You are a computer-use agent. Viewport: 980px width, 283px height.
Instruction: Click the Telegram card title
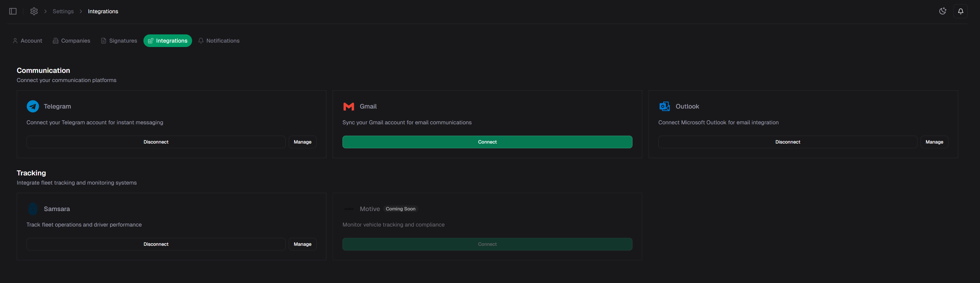[57, 106]
